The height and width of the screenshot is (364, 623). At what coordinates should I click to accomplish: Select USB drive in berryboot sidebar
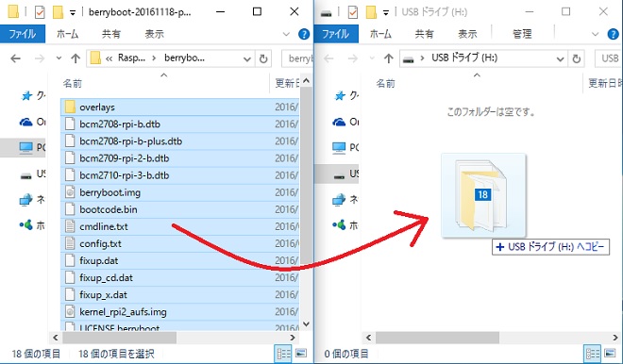(x=33, y=174)
